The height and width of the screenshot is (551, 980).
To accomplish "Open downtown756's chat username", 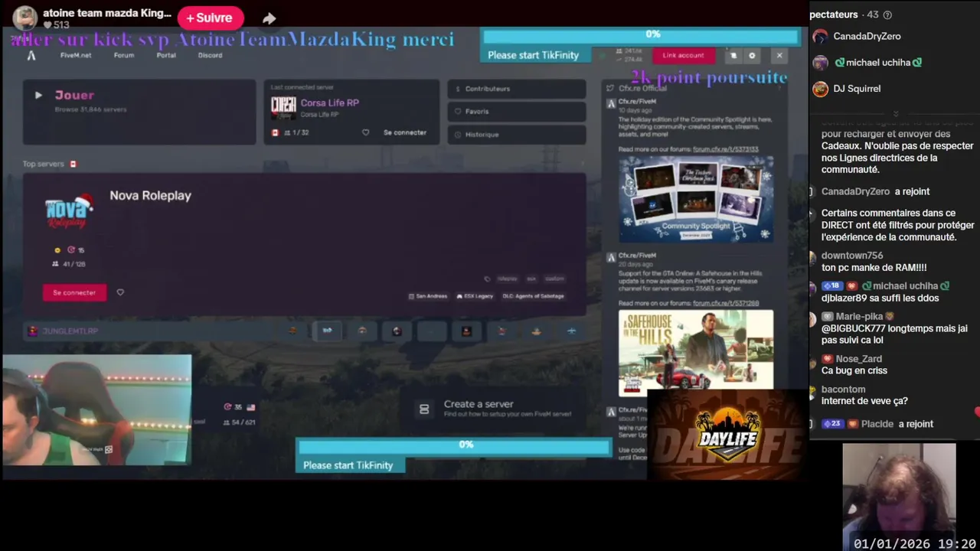I will pos(852,256).
